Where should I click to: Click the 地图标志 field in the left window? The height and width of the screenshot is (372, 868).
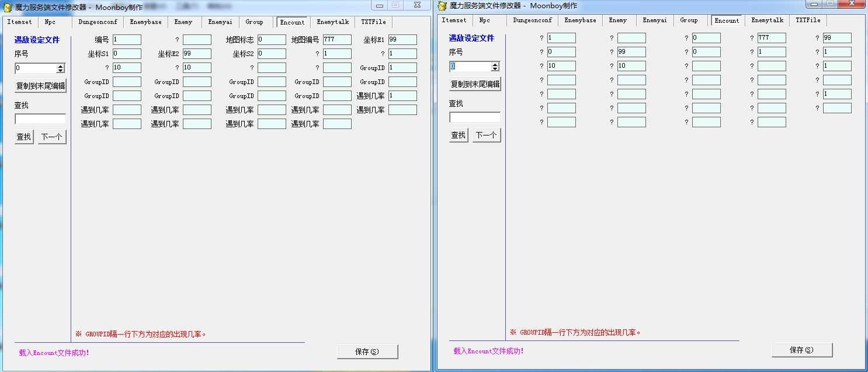[x=272, y=40]
